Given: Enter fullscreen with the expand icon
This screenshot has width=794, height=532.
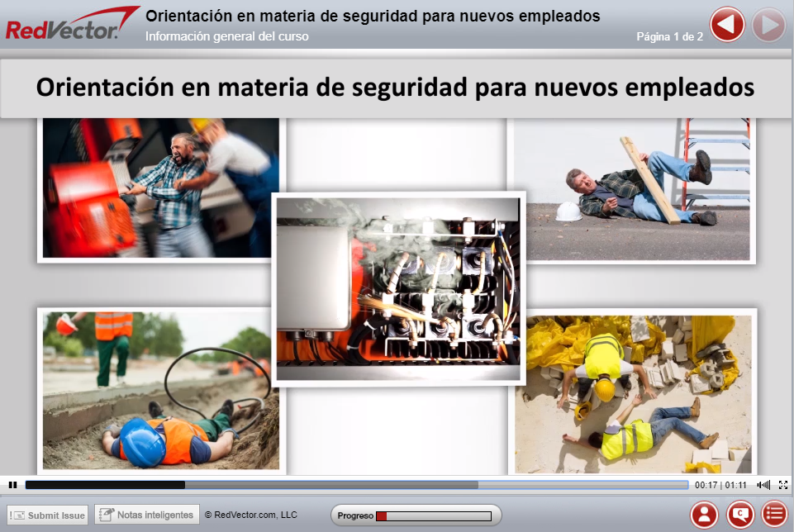Looking at the screenshot, I should click(783, 485).
